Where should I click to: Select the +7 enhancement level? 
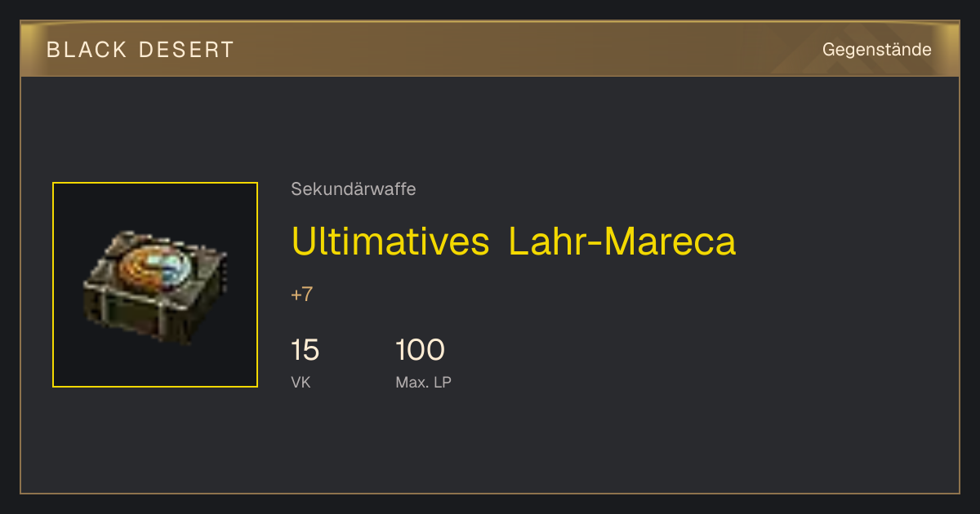pyautogui.click(x=301, y=295)
